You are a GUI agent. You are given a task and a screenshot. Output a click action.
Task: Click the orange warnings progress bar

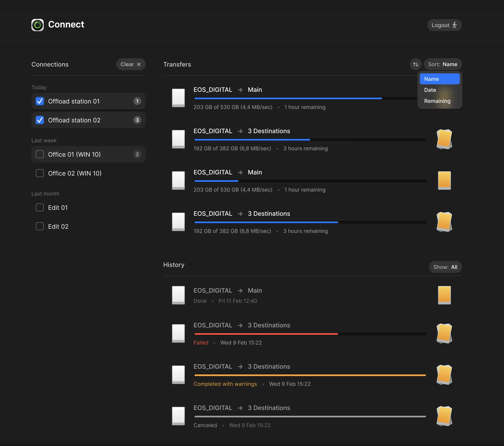[x=310, y=375]
